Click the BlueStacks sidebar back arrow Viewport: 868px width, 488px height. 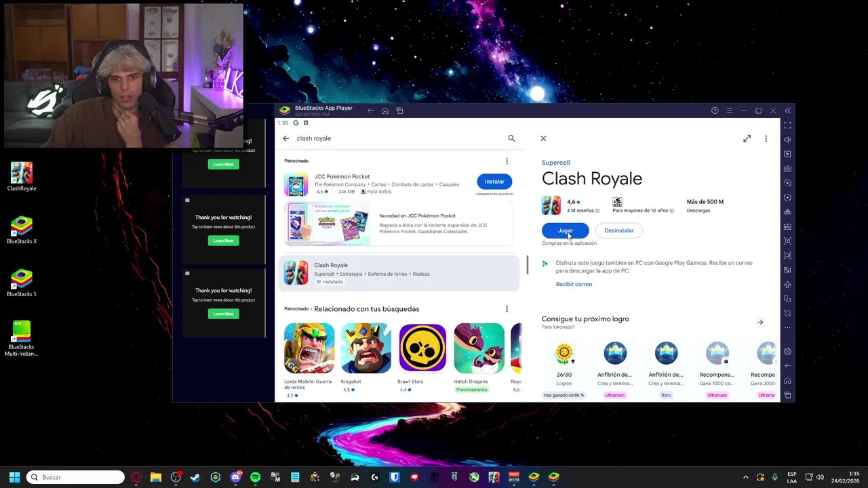pos(787,366)
